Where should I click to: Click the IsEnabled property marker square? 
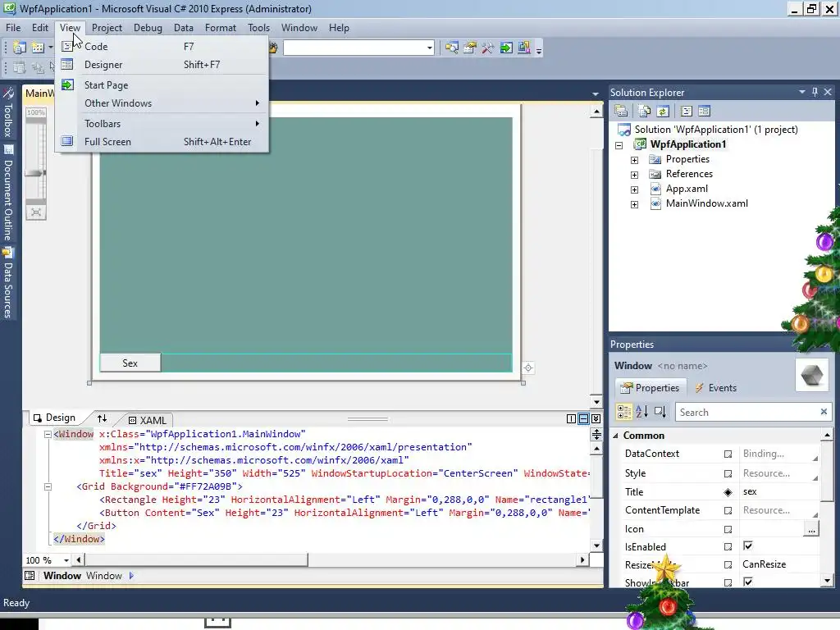coord(728,547)
